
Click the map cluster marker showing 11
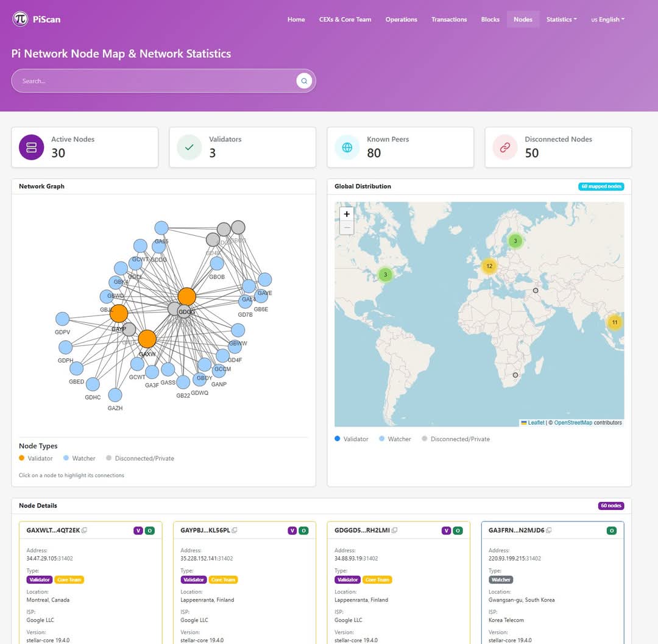615,322
